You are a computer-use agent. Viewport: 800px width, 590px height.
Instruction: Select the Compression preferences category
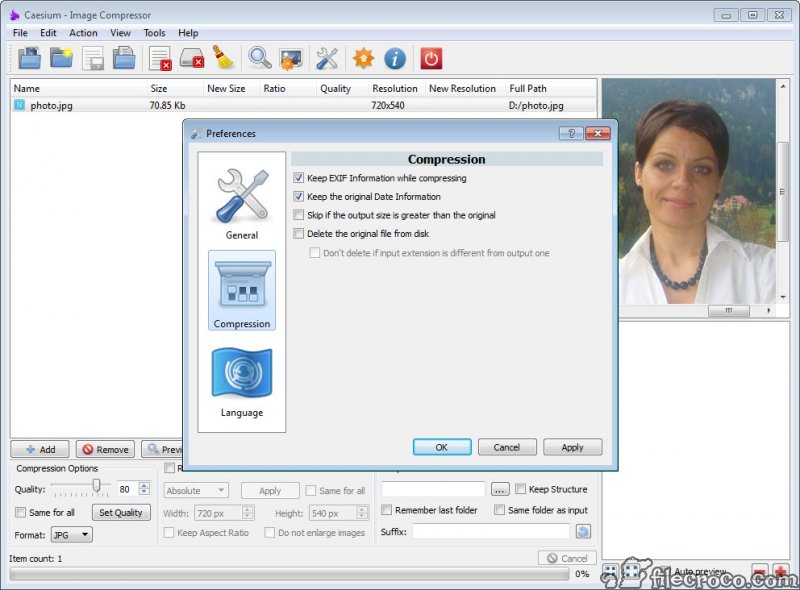point(242,290)
